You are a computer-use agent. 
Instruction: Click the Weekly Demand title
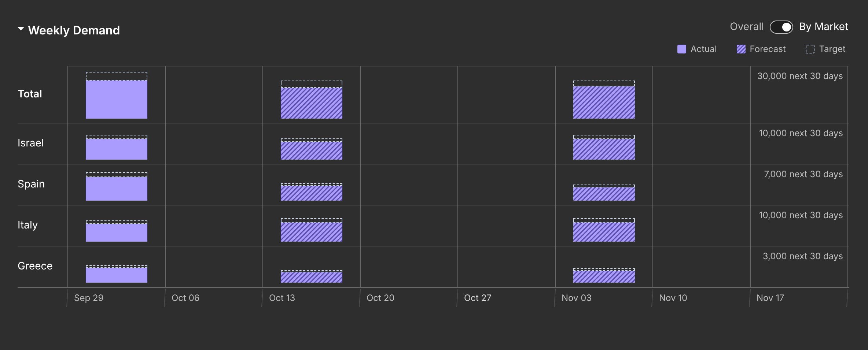(x=74, y=30)
